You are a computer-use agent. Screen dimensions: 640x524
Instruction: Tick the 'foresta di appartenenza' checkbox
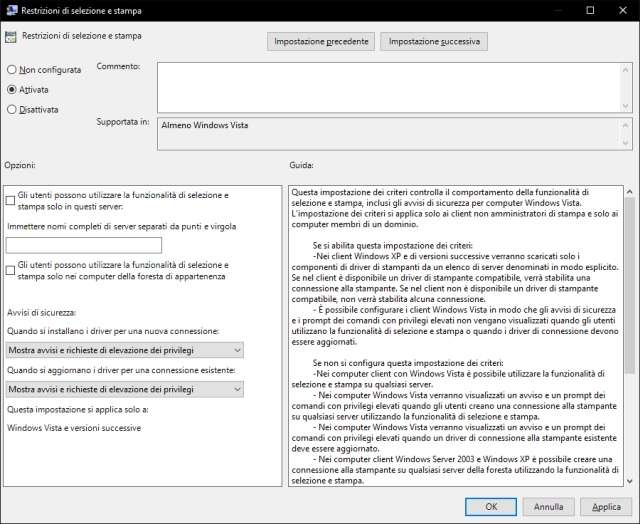(10, 270)
